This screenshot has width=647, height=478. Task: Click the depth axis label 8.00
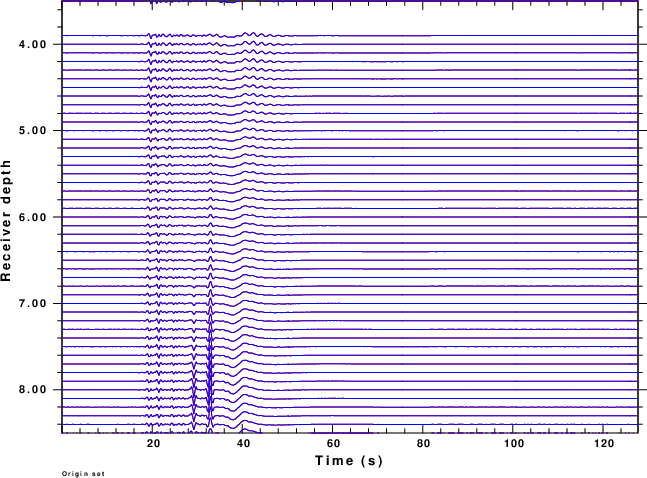(33, 390)
